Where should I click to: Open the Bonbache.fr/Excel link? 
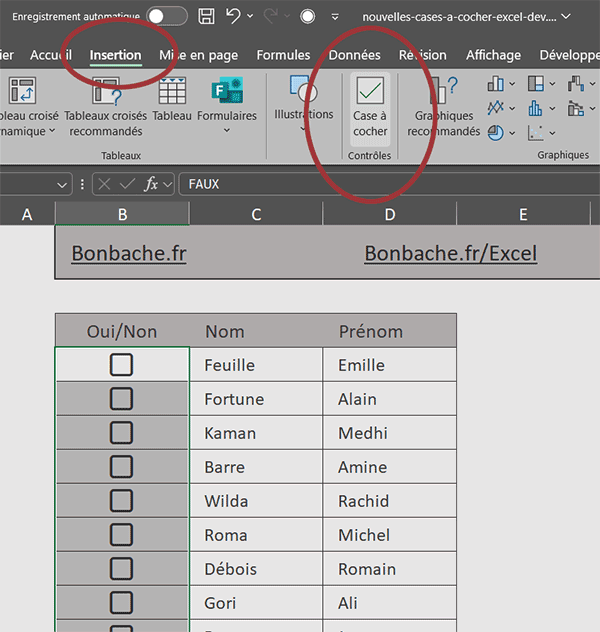[x=451, y=254]
